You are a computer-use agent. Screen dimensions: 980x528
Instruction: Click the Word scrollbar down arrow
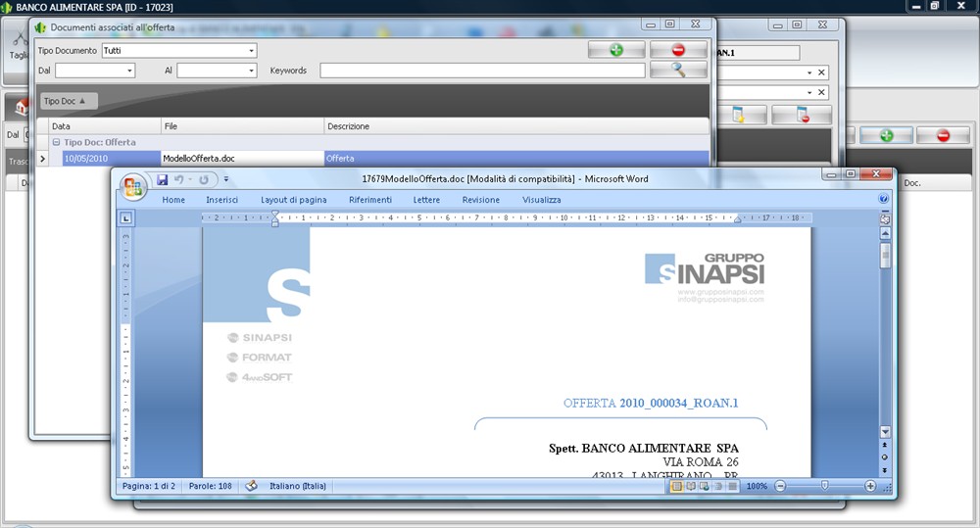tap(885, 432)
